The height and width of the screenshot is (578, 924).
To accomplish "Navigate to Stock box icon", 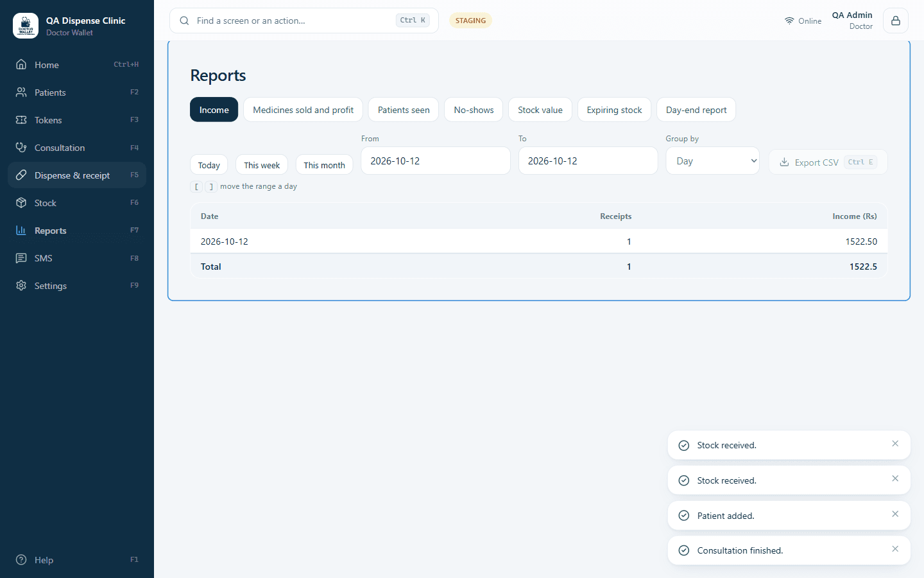I will pos(21,203).
